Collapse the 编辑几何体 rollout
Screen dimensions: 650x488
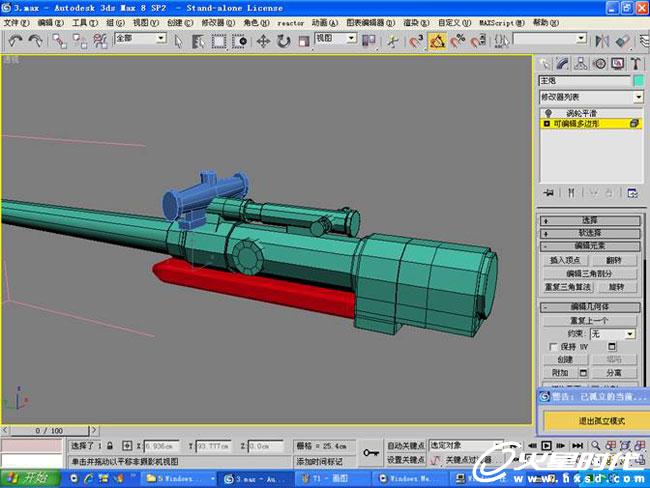pos(590,307)
